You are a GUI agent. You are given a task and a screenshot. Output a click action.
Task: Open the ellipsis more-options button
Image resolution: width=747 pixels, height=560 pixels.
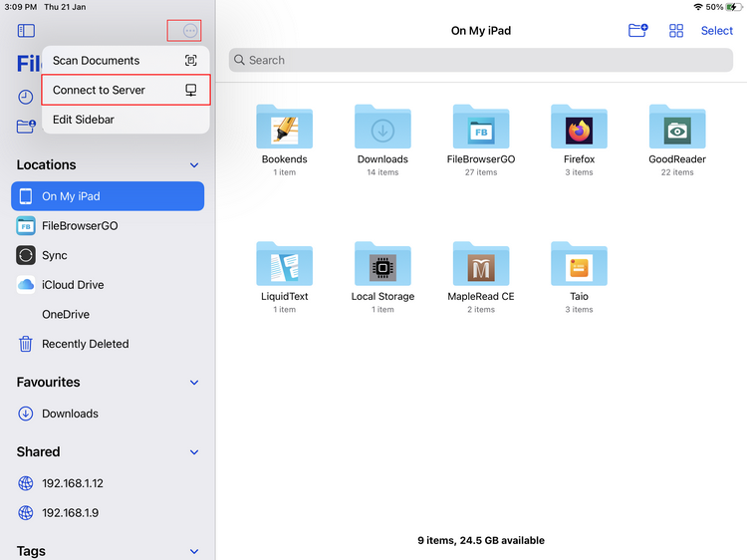pyautogui.click(x=190, y=31)
